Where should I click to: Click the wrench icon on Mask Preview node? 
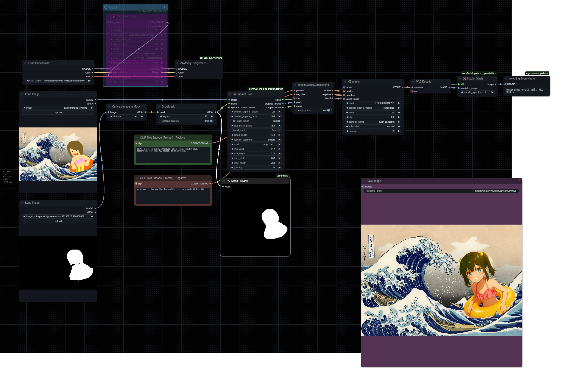click(x=229, y=181)
